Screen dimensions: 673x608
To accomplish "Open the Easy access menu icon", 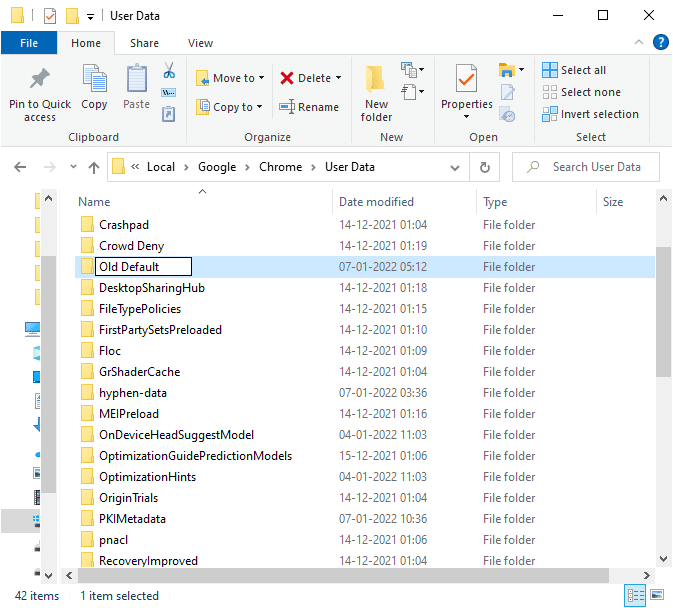I will [x=409, y=92].
